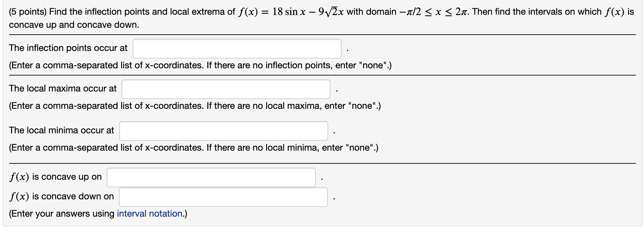This screenshot has width=644, height=232.
Task: Click the text 'f(x) is concave up on'
Action: [55, 177]
